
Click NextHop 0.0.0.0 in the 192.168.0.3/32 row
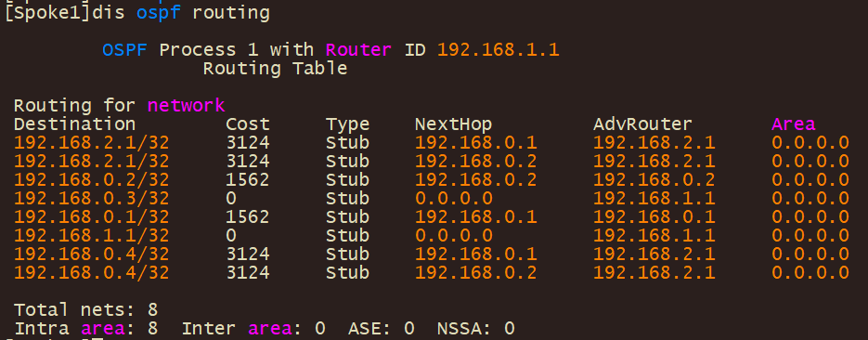(453, 198)
